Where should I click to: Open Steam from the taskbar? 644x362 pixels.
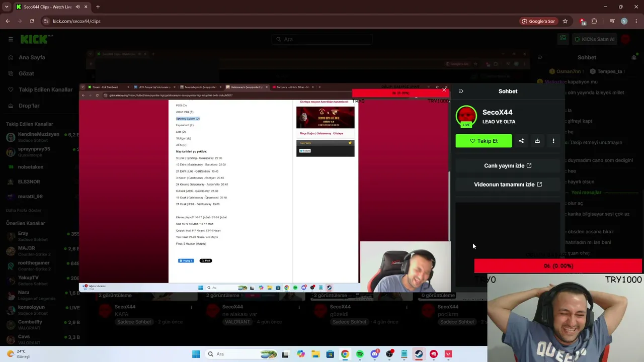[x=419, y=354]
